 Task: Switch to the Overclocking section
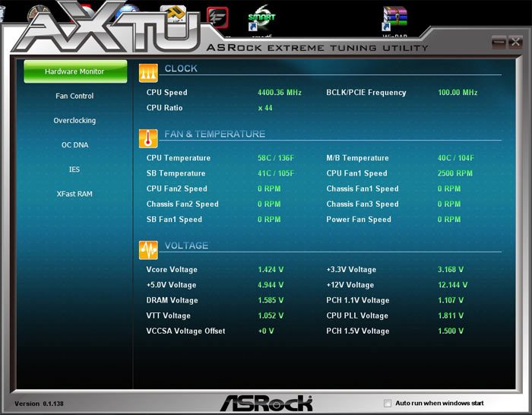click(x=74, y=120)
